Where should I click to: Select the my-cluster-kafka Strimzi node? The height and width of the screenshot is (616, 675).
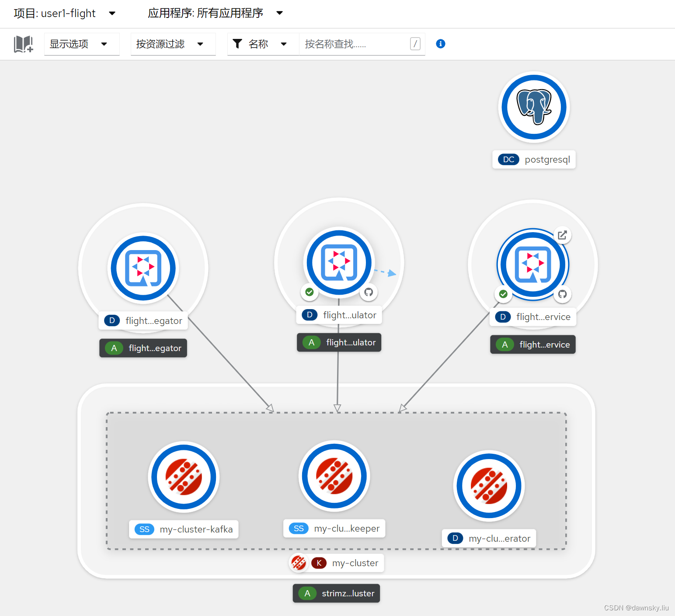pos(184,477)
